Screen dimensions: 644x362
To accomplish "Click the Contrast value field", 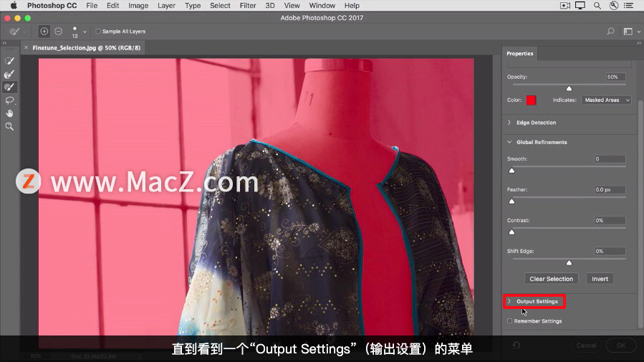I will [x=610, y=221].
